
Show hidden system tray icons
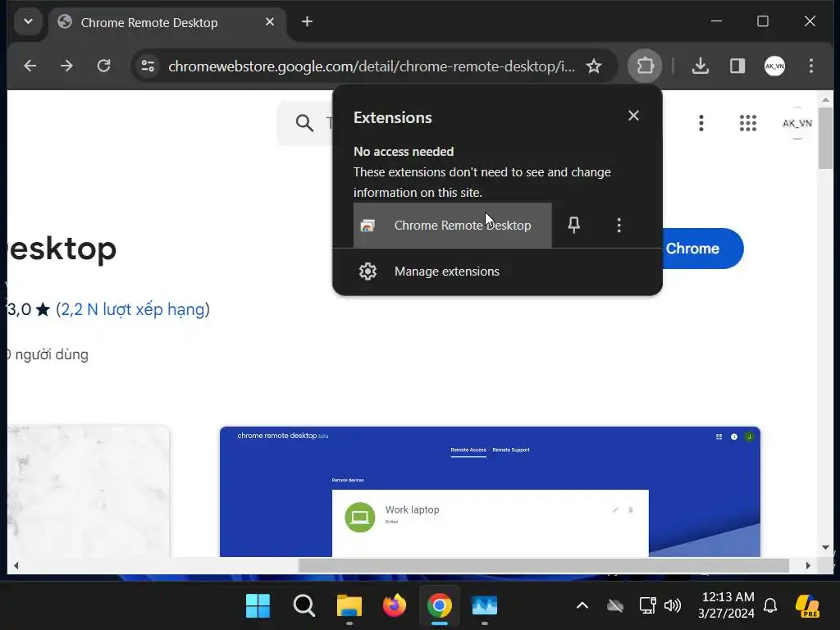tap(582, 606)
